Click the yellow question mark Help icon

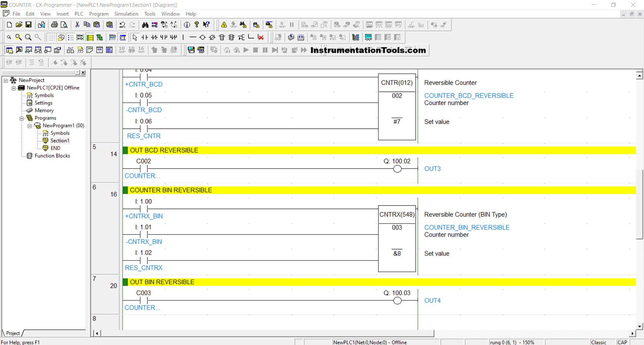click(197, 25)
